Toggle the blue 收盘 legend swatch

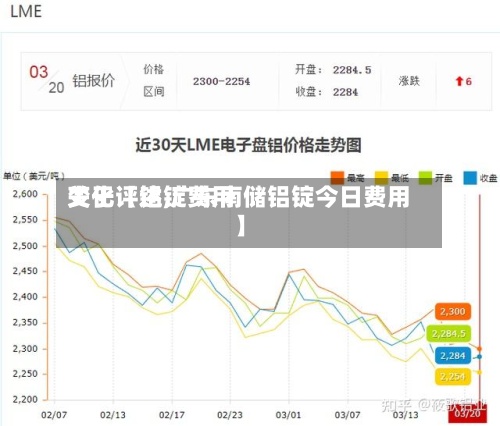tap(470, 178)
